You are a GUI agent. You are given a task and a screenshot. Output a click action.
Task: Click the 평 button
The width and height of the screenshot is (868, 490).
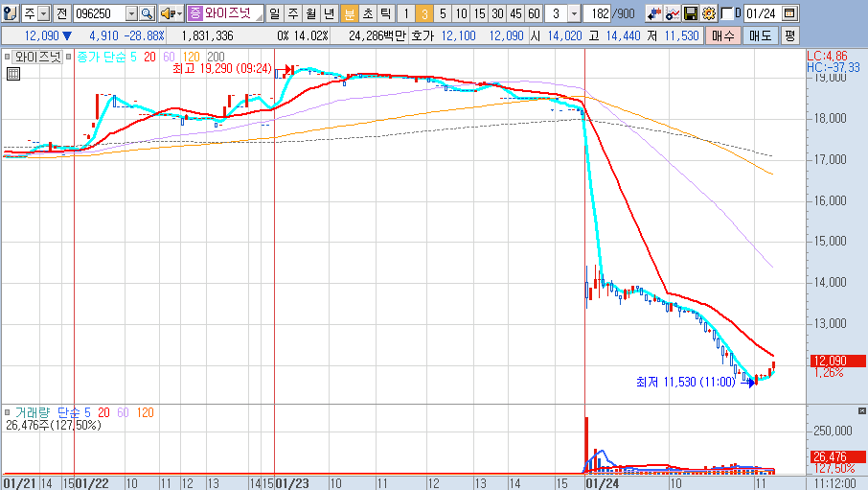tap(790, 36)
